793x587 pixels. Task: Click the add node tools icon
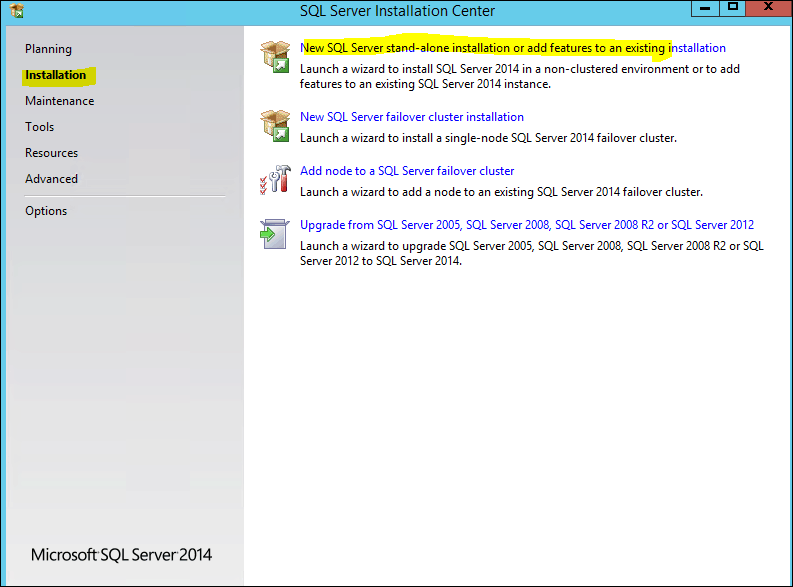[x=275, y=179]
